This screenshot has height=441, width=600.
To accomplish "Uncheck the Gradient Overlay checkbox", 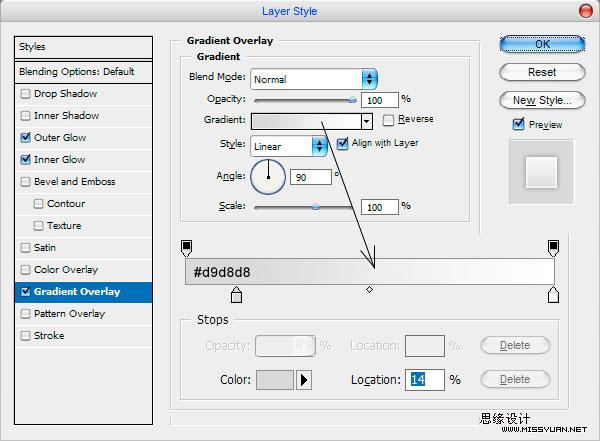I will coord(25,292).
